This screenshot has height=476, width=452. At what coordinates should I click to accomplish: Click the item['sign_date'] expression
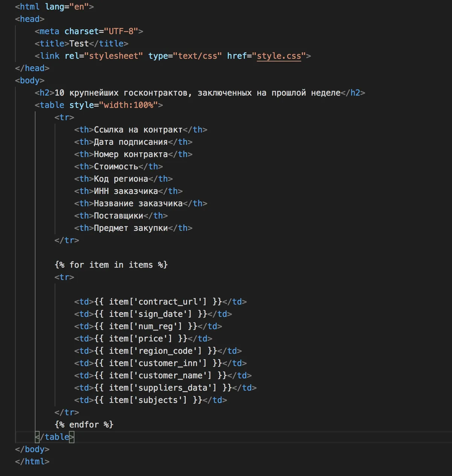point(151,314)
